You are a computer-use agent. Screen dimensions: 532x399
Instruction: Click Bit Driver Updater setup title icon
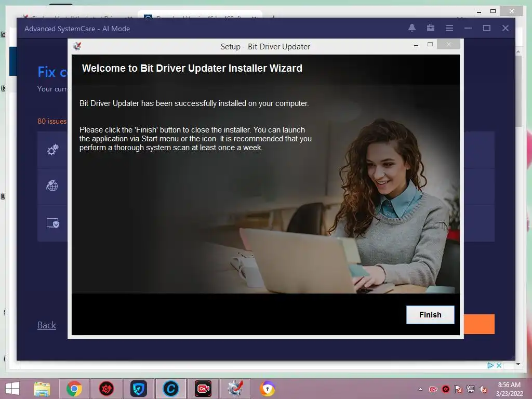[77, 46]
